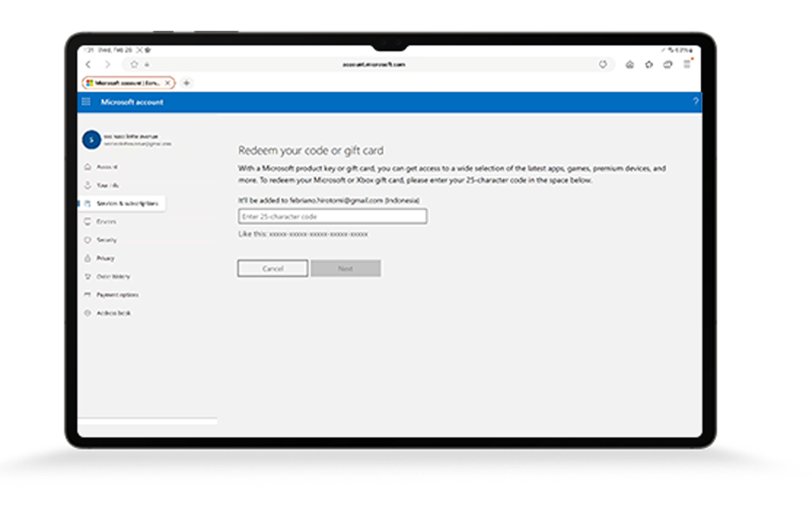Viewport: 812px width, 517px height.
Task: Open a new browser tab
Action: pos(186,83)
